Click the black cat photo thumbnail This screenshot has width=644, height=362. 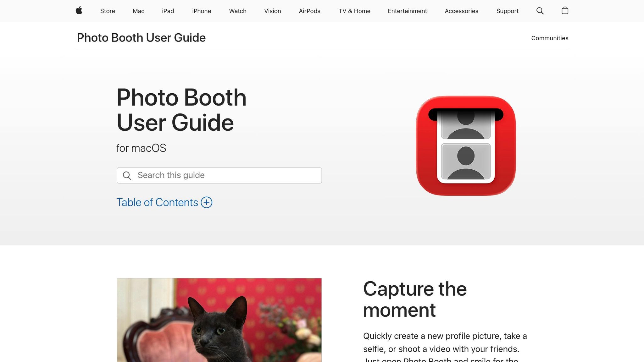tap(219, 320)
